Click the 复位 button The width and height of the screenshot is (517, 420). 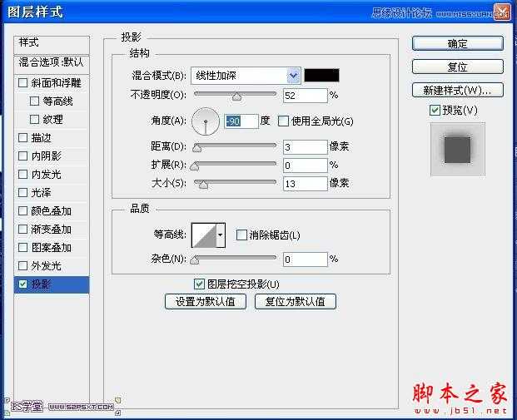pos(458,67)
